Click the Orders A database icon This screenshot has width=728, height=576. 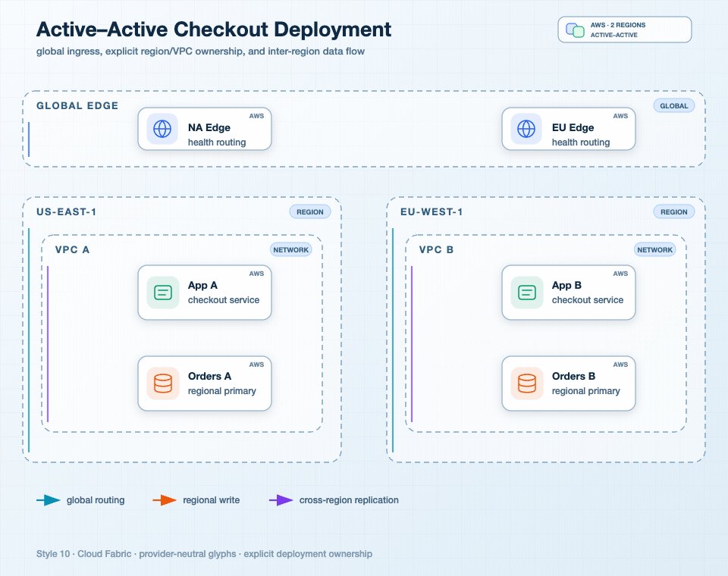(163, 383)
